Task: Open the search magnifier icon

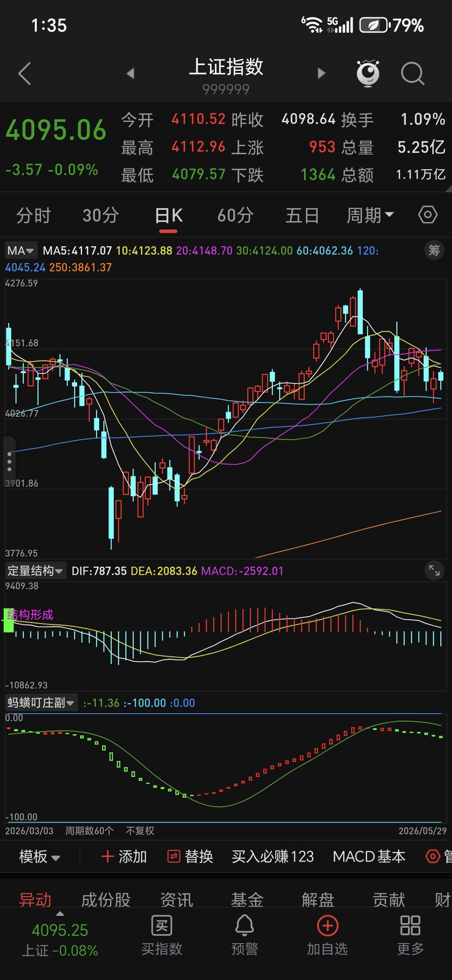Action: click(x=412, y=74)
